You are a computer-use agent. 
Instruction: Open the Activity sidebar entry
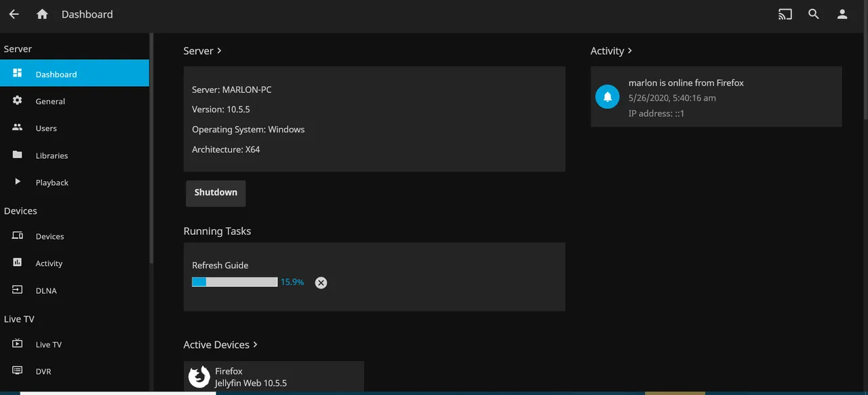tap(75, 263)
